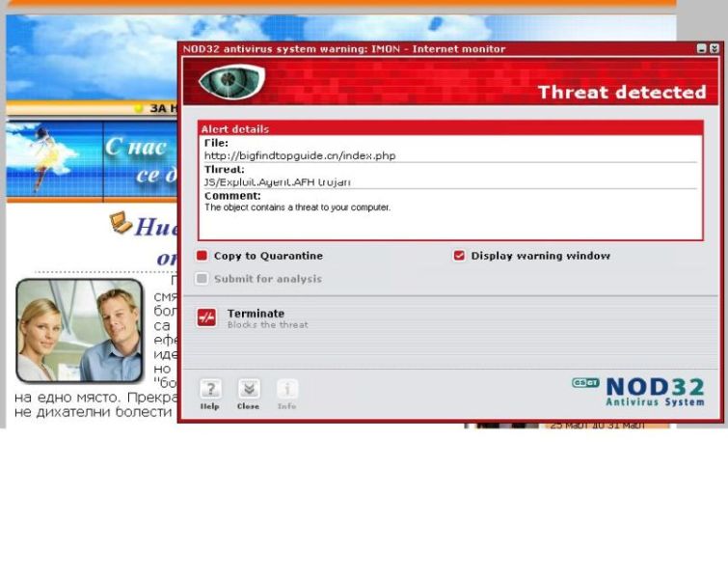Open the yellow-dot navigation item on webpage

154,109
